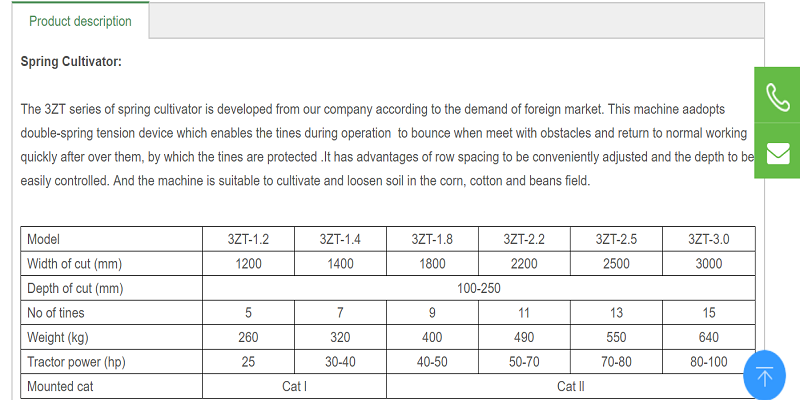The width and height of the screenshot is (800, 400).
Task: Select the 3ZT-2.5 model cell
Action: (x=616, y=239)
